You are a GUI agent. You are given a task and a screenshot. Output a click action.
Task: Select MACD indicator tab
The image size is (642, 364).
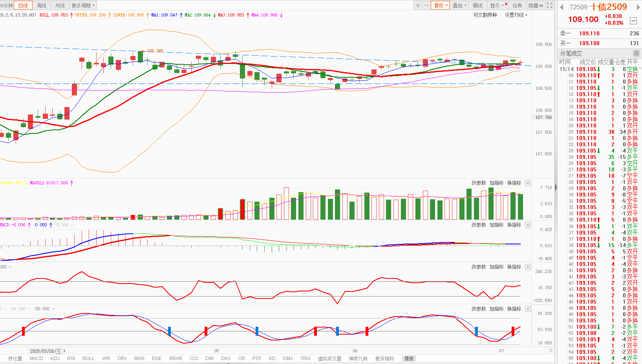point(37,359)
